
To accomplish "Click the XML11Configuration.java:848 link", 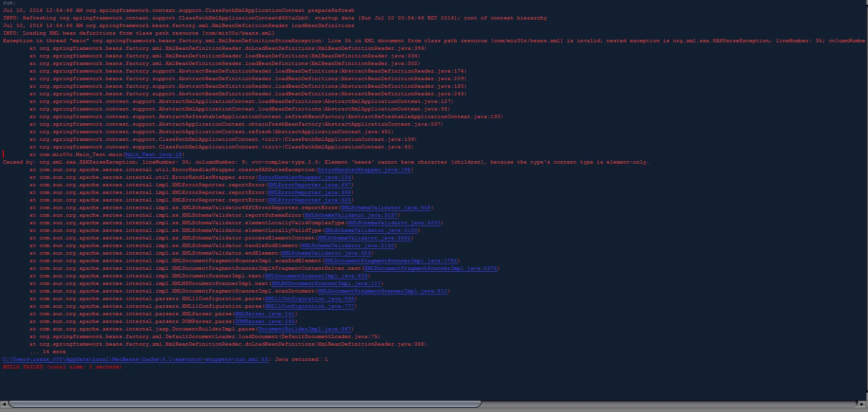I will [309, 299].
